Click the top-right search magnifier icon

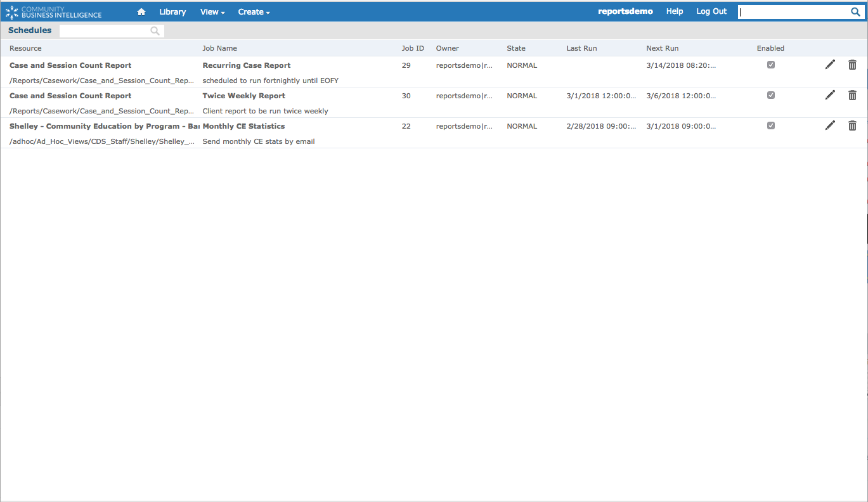(855, 11)
